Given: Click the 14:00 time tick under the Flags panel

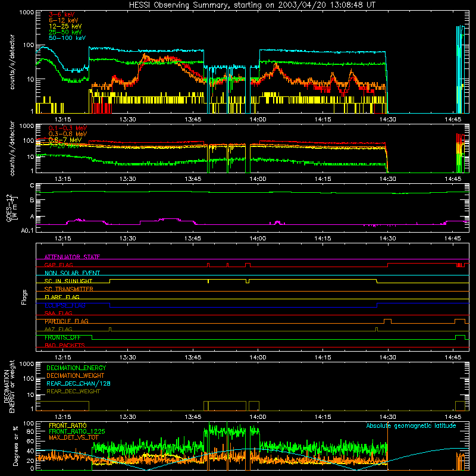Looking at the screenshot, I should click(258, 358).
